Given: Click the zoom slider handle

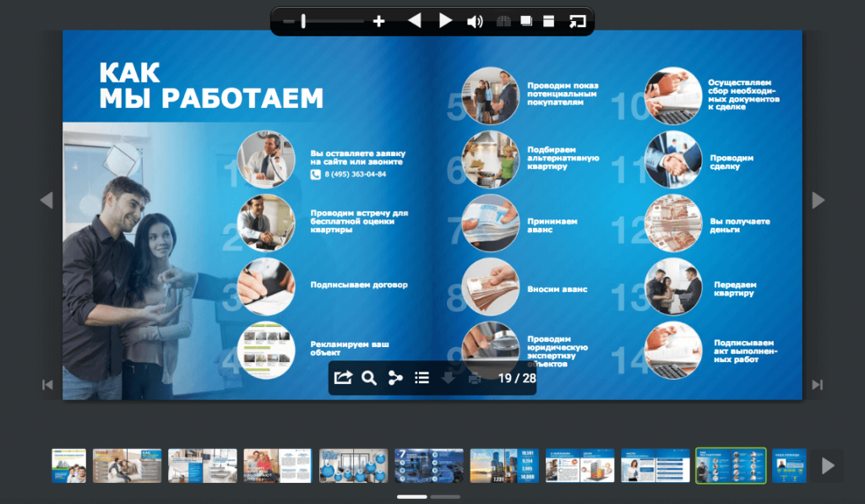Looking at the screenshot, I should tap(303, 21).
